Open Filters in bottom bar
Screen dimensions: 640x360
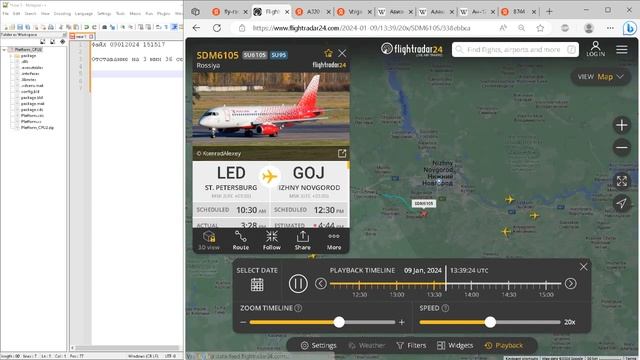[x=411, y=346]
